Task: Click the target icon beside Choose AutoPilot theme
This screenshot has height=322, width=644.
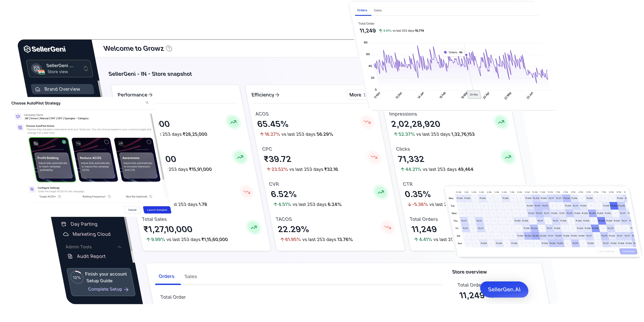Action: [20, 127]
